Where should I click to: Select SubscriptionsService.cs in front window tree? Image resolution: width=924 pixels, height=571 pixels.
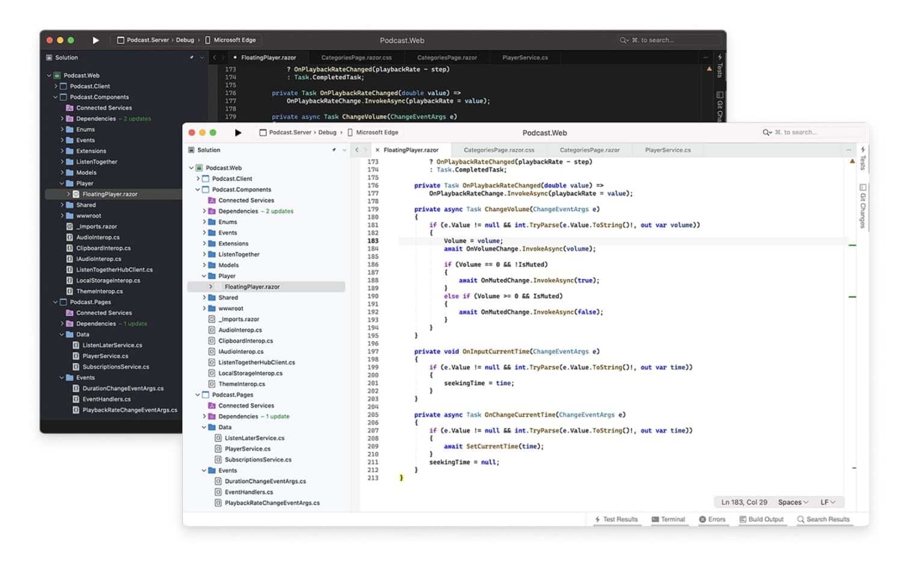[258, 460]
